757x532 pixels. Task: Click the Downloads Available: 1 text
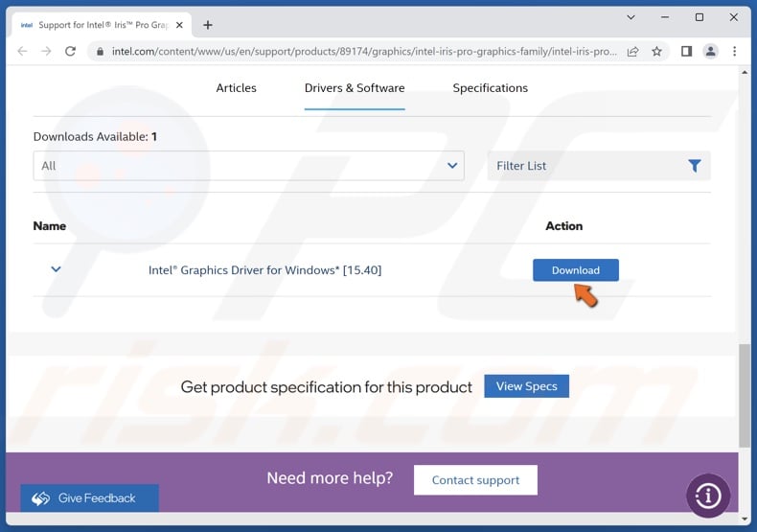95,137
